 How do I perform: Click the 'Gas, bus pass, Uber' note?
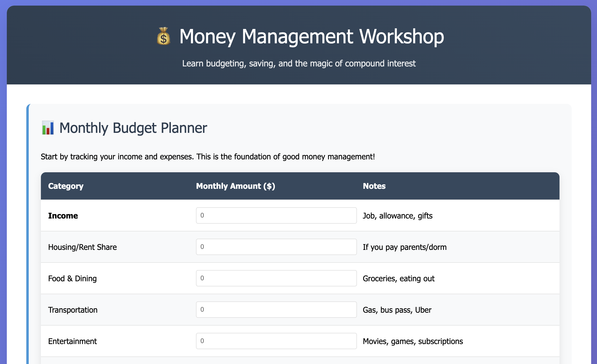pyautogui.click(x=397, y=310)
